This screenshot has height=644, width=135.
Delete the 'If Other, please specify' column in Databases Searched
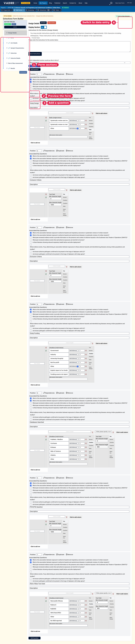coord(113,432)
